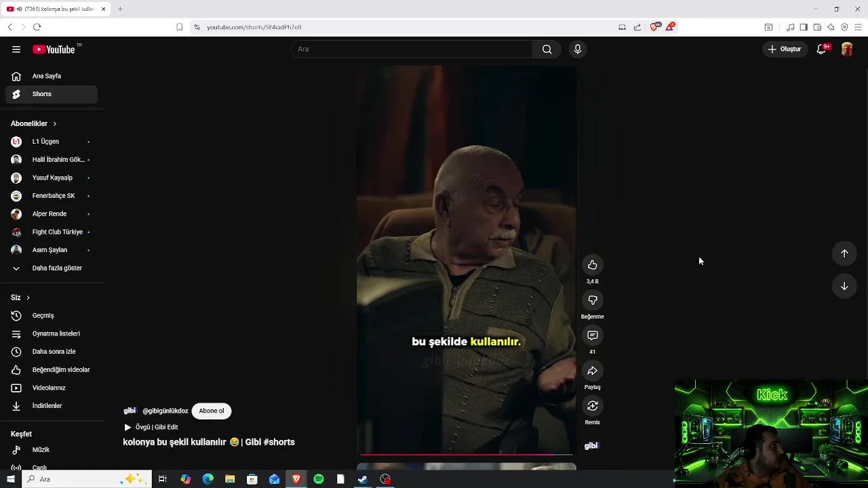Open the Brave VPN shield icon

pyautogui.click(x=844, y=27)
